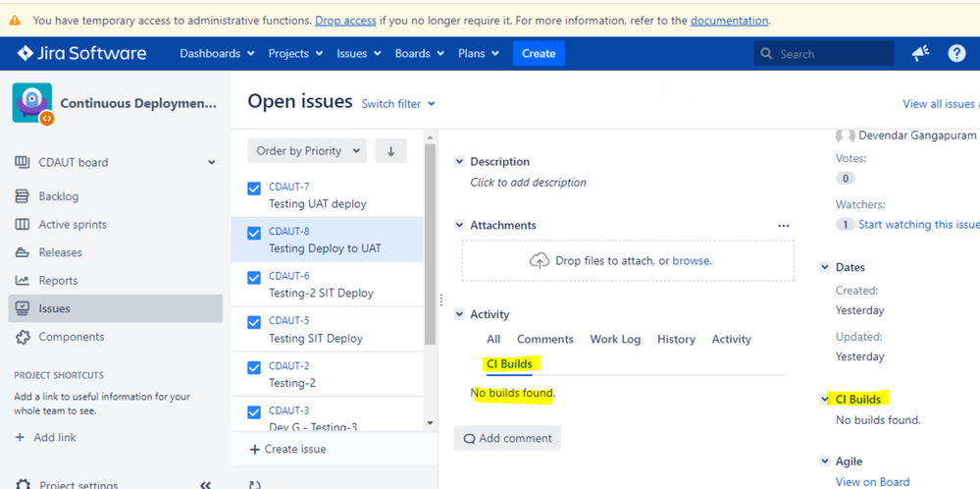Open the Switch filter dropdown
This screenshot has height=489, width=980.
pyautogui.click(x=398, y=104)
